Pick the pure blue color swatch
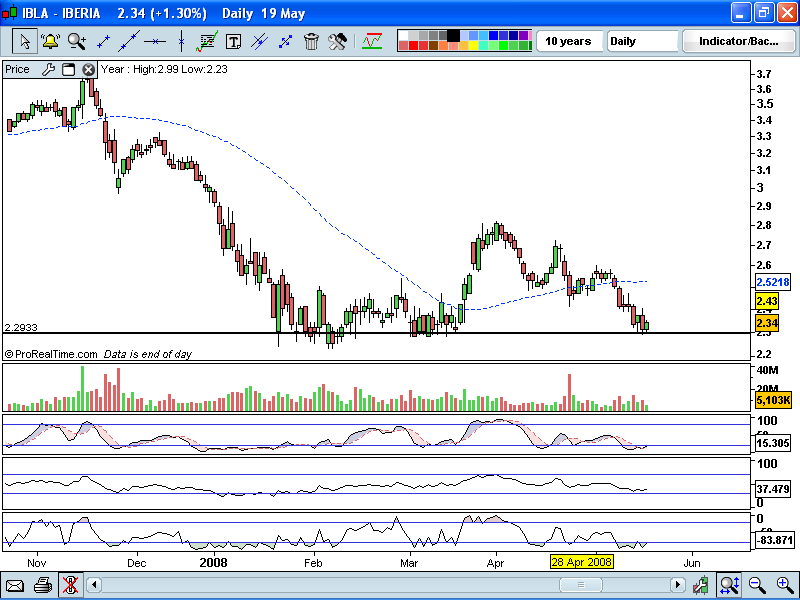Viewport: 800px width, 600px height. click(x=494, y=36)
